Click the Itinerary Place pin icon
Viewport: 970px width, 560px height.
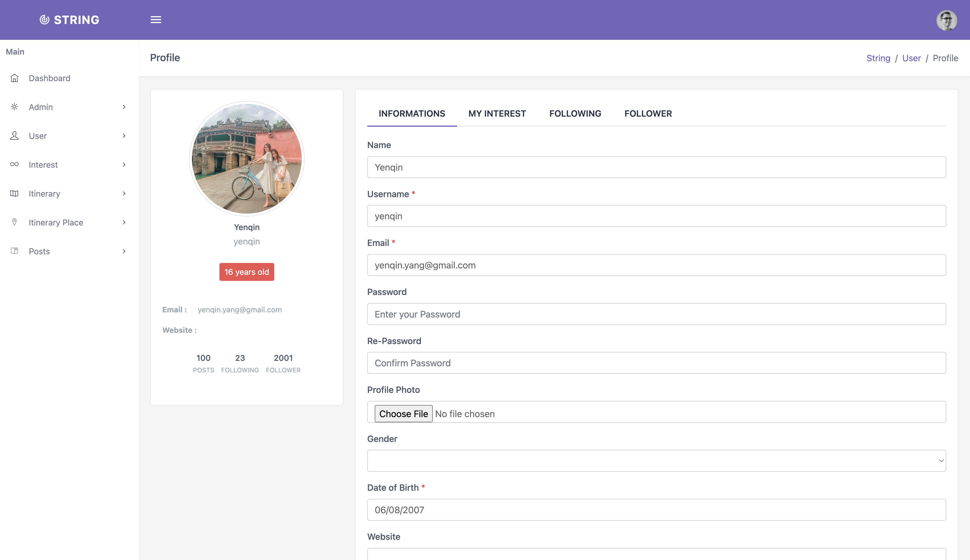(x=14, y=222)
